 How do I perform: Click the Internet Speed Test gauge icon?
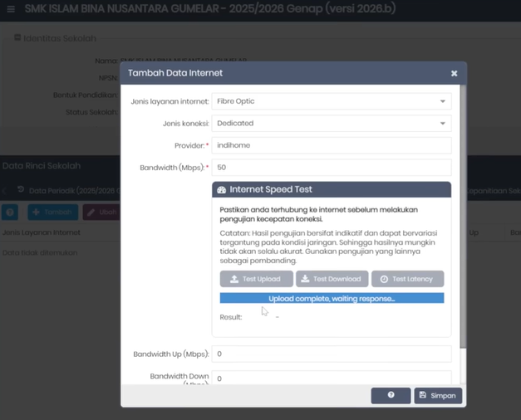pyautogui.click(x=221, y=189)
